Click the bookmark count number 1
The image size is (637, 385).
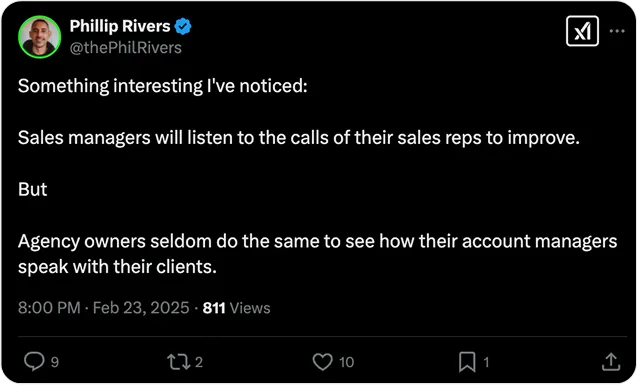coord(486,362)
